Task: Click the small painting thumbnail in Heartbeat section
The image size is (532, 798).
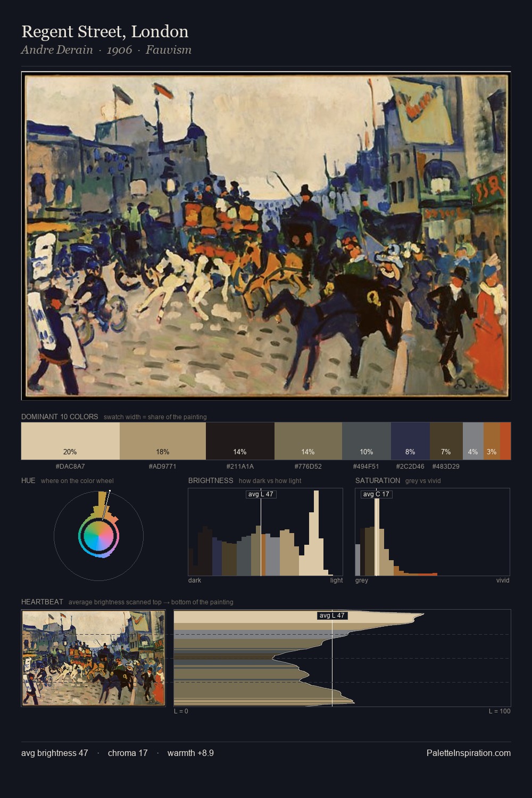Action: click(93, 658)
